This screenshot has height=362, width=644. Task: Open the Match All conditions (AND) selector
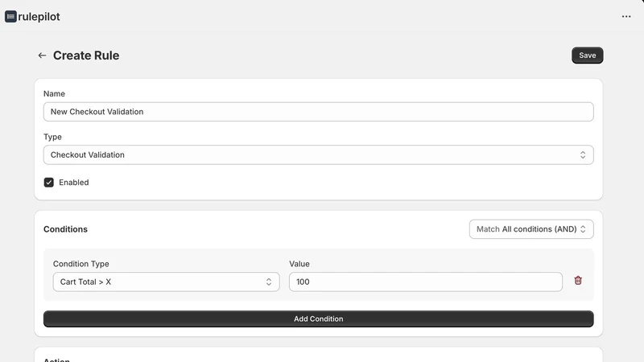(x=531, y=229)
